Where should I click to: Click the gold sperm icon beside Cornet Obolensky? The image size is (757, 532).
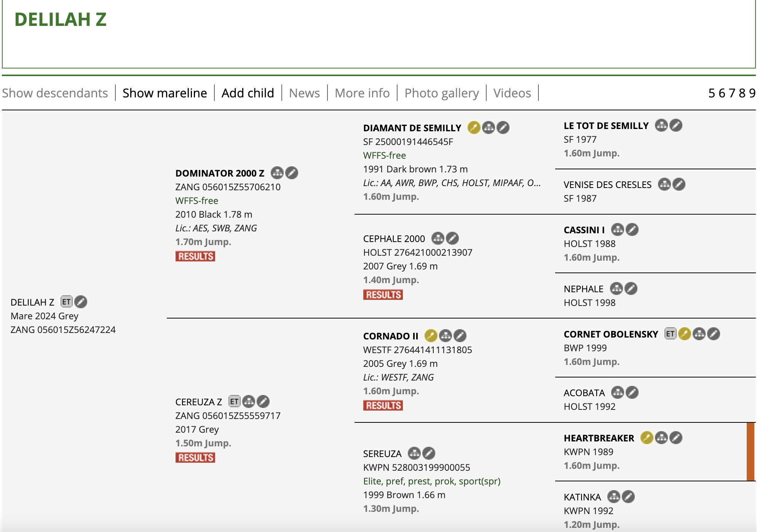pyautogui.click(x=684, y=334)
